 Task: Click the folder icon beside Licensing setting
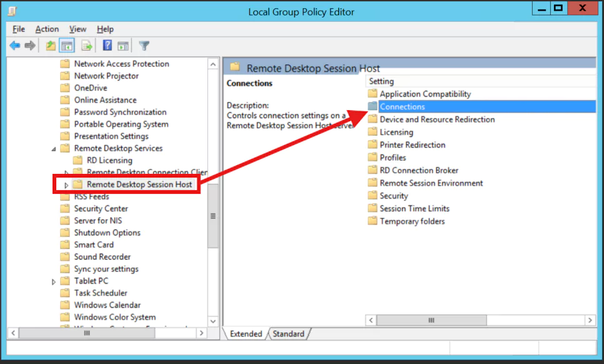(372, 132)
